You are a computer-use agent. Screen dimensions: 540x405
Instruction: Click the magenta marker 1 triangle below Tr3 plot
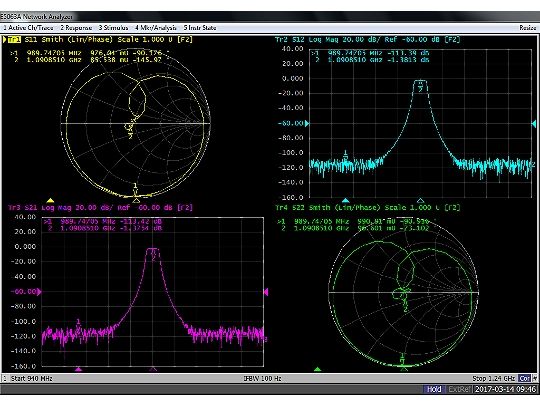coord(79,369)
